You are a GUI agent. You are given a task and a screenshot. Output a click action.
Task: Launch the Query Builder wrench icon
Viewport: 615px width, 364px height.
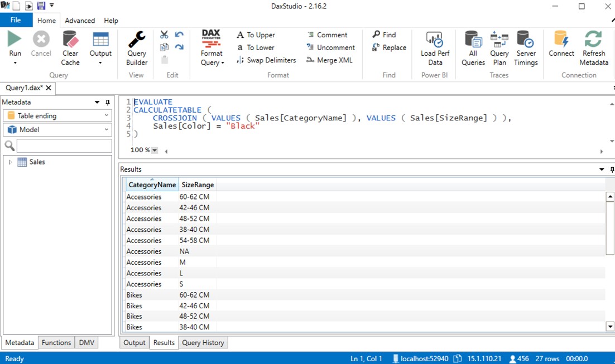(137, 39)
